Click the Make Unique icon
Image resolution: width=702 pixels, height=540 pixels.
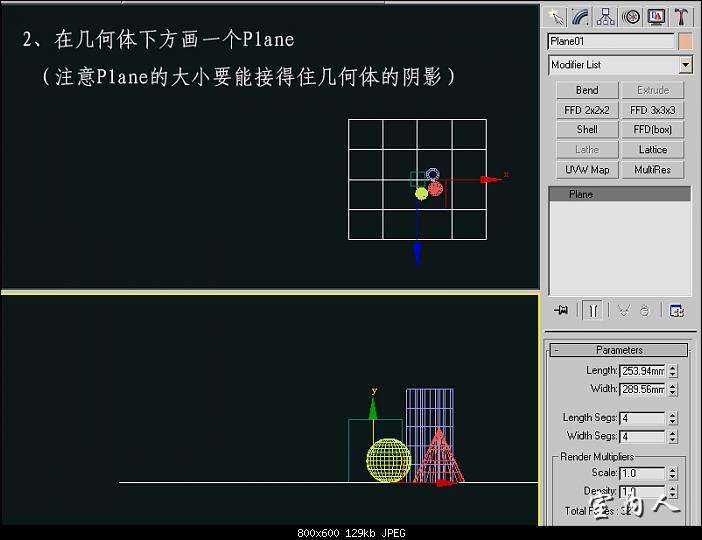pyautogui.click(x=623, y=310)
